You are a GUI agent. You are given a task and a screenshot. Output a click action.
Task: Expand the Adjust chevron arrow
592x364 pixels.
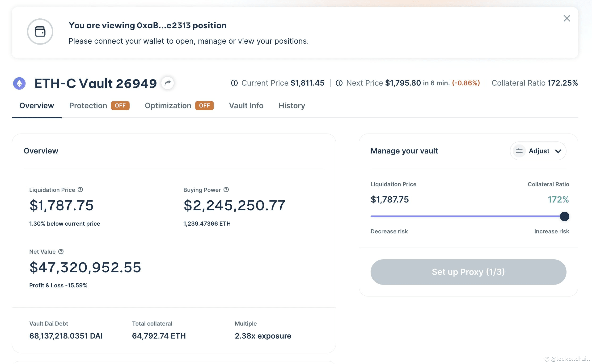tap(559, 151)
